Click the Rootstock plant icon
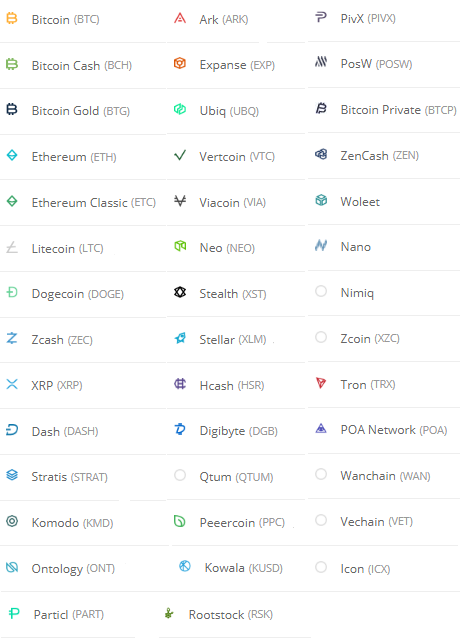The height and width of the screenshot is (640, 460). tap(169, 613)
